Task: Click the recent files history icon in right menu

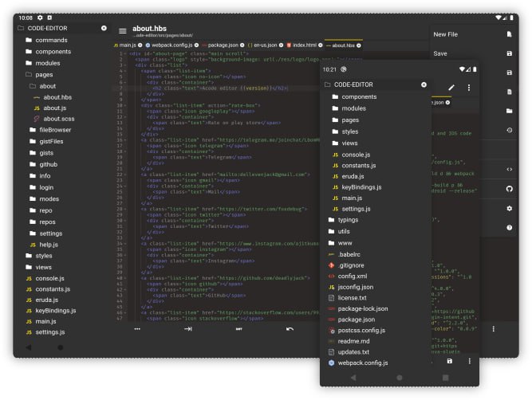Action: coord(510,130)
